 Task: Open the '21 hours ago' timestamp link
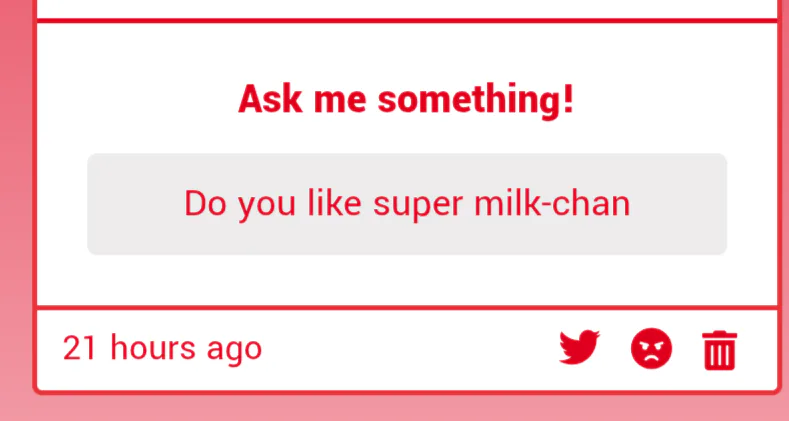[x=162, y=348]
